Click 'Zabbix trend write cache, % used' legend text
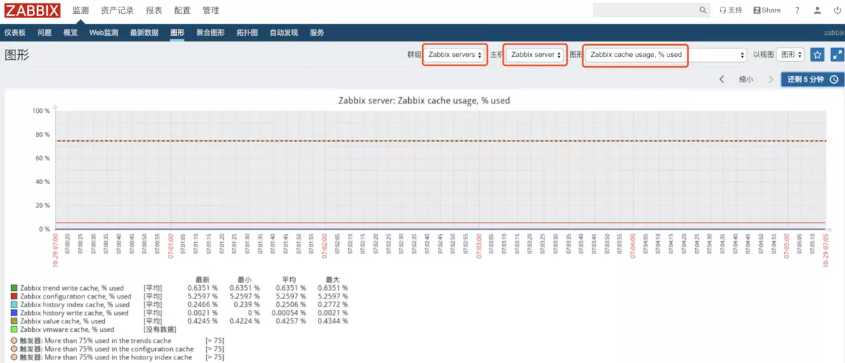This screenshot has height=363, width=845. pyautogui.click(x=72, y=288)
